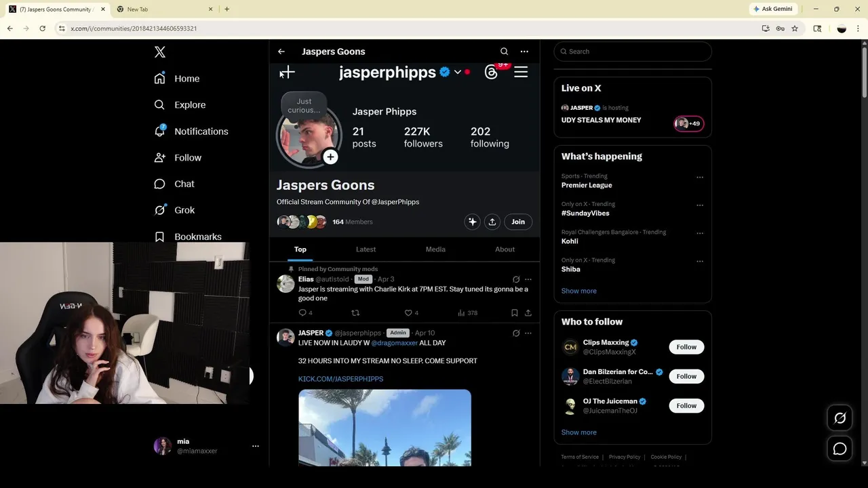The height and width of the screenshot is (488, 868).
Task: Open Bookmarks in the sidebar
Action: [x=188, y=237]
